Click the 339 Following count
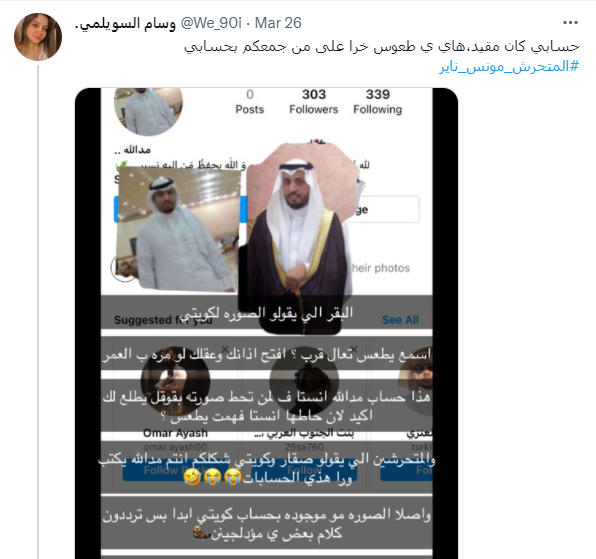The image size is (596, 559). (x=377, y=101)
